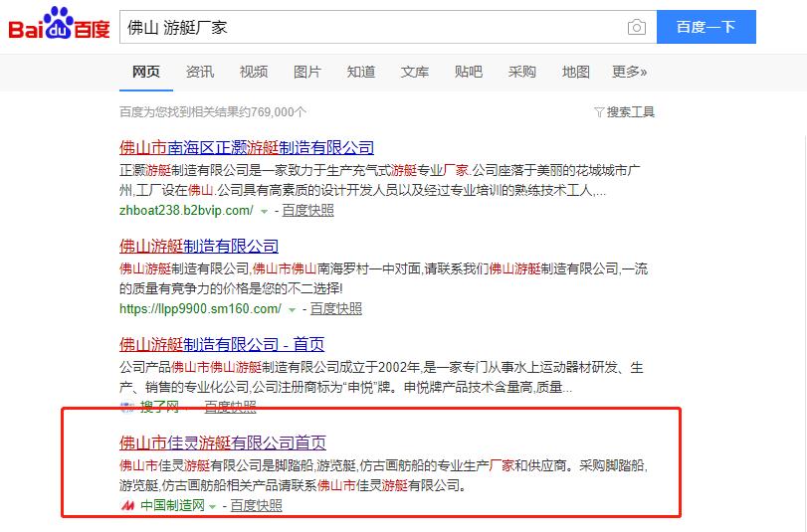Click the 中国制造网 source link

point(172,505)
